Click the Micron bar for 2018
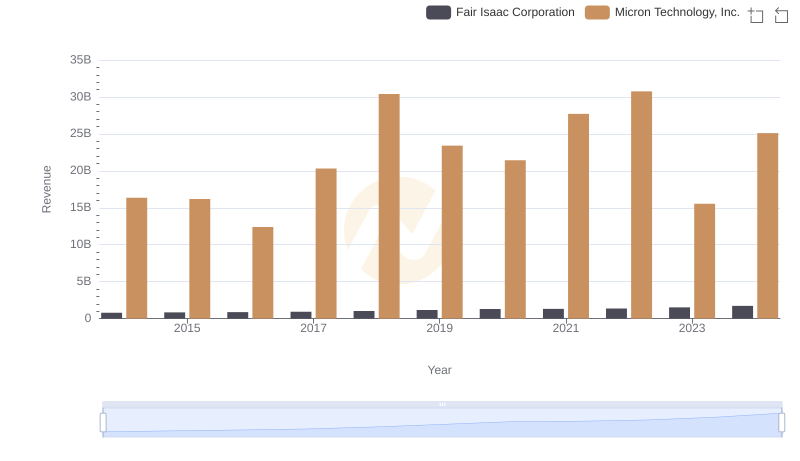This screenshot has height=461, width=800. pos(389,206)
